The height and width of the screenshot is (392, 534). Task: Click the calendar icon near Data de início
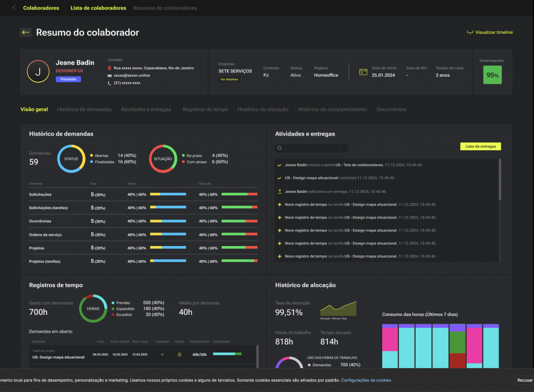pos(363,72)
